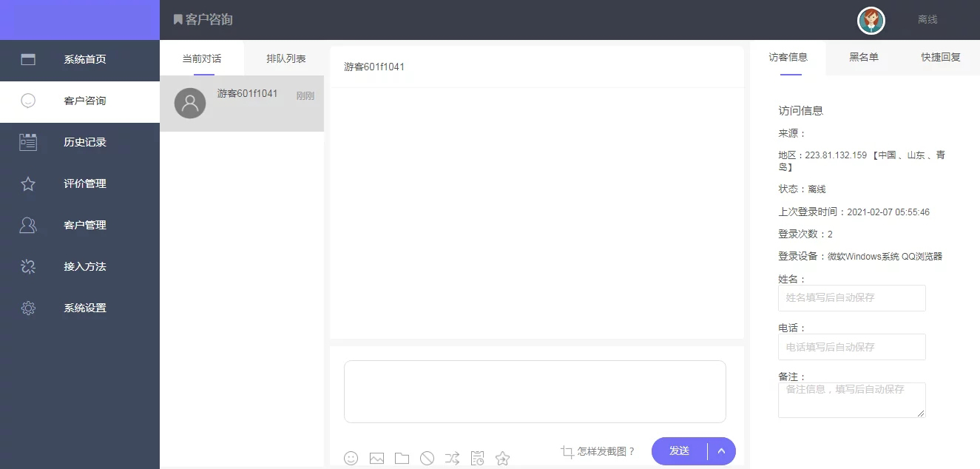Click the send image icon

[x=376, y=458]
